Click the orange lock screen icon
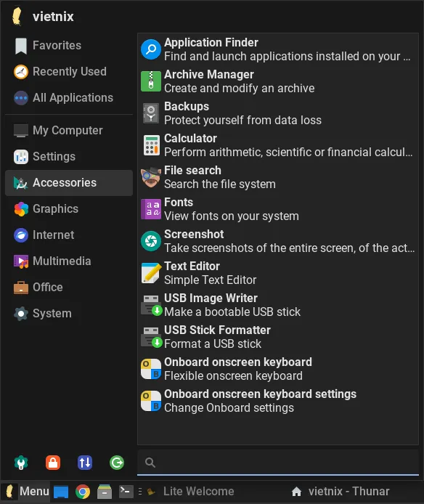This screenshot has width=424, height=504. (x=53, y=463)
